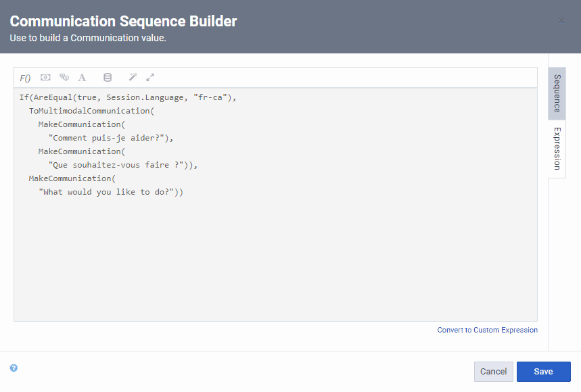Select the literal value 'A' toolbar icon
Screen dimensions: 581x392
[81, 77]
